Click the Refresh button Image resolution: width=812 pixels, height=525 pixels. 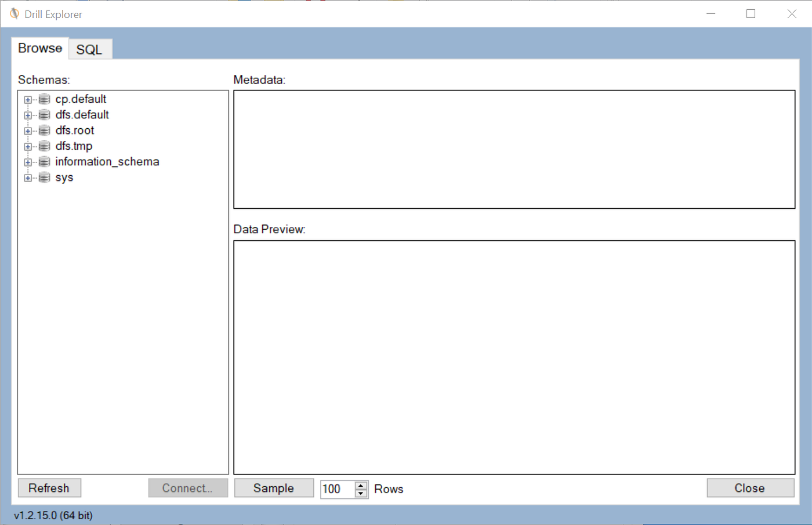point(49,488)
